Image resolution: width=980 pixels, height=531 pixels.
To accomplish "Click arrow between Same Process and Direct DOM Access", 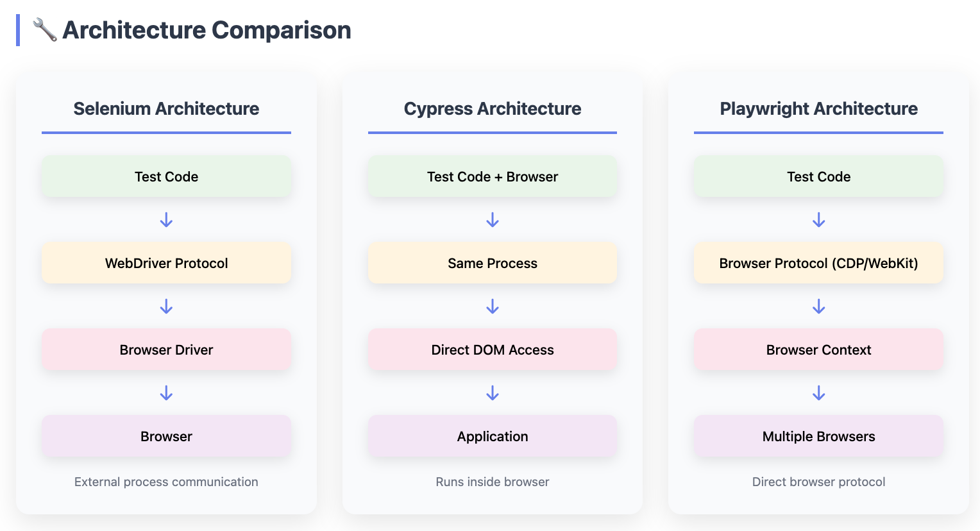I will [493, 307].
